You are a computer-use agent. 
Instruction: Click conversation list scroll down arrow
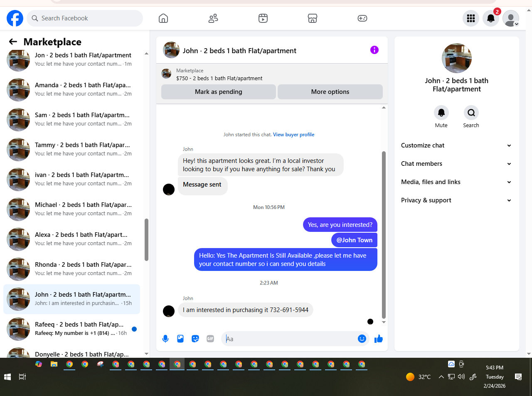146,354
